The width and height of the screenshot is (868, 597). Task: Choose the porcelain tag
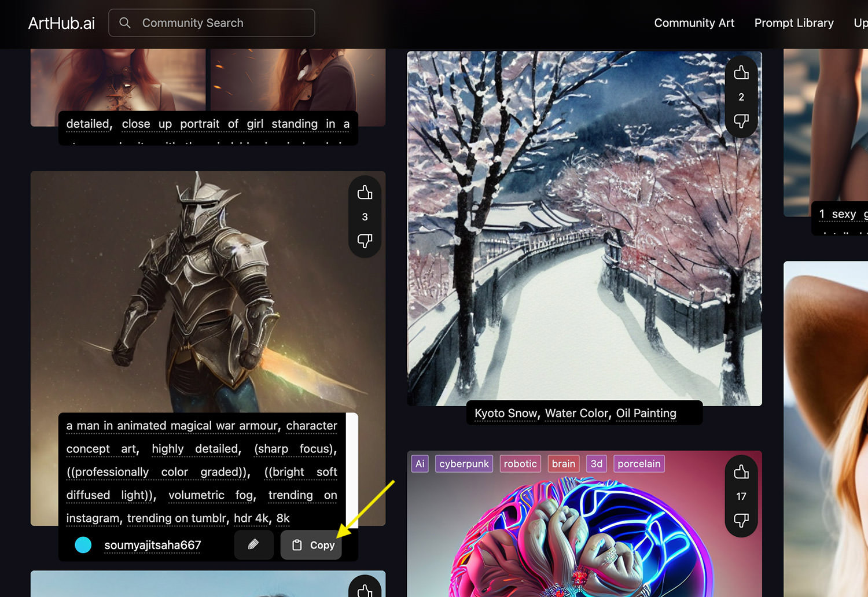tap(639, 464)
